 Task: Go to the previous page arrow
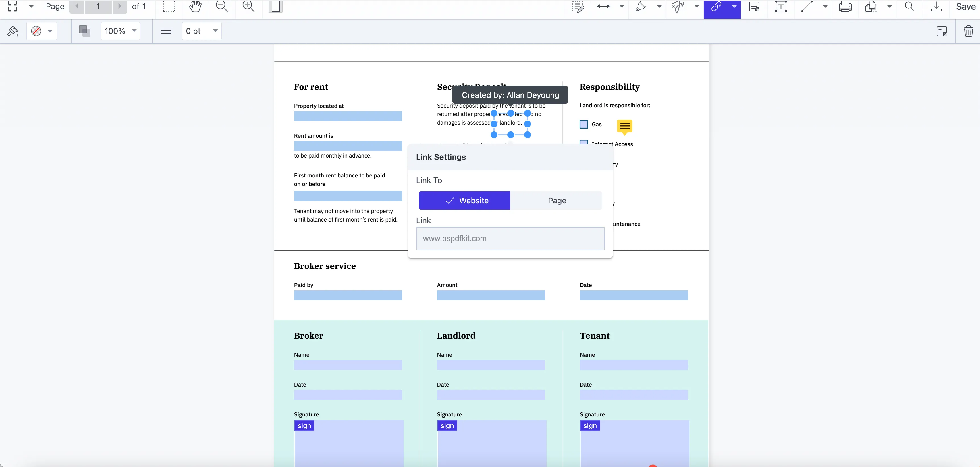pos(77,6)
